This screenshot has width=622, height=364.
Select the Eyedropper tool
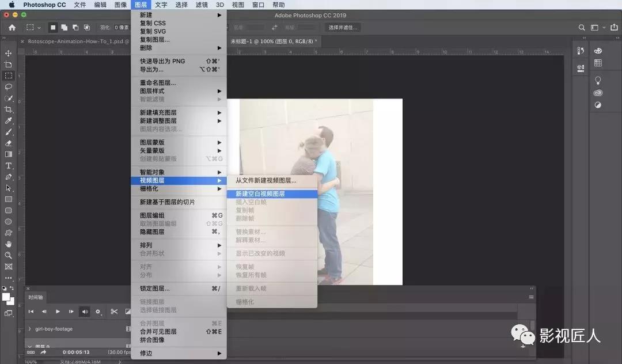8,122
